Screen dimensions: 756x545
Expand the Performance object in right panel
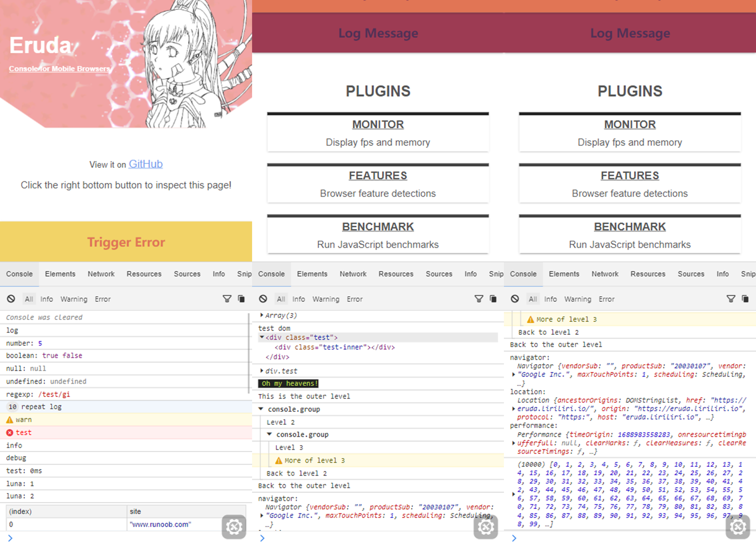pos(514,443)
